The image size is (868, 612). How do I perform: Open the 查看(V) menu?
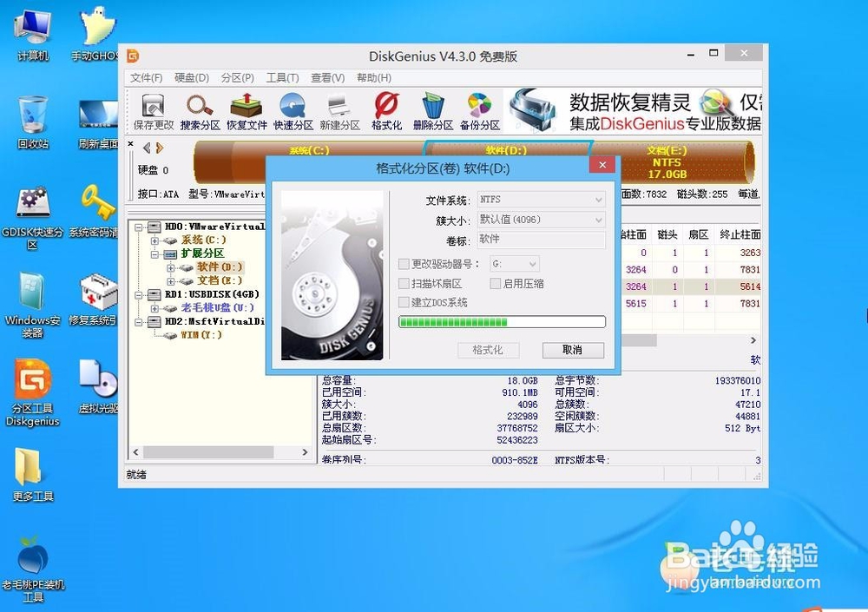328,77
